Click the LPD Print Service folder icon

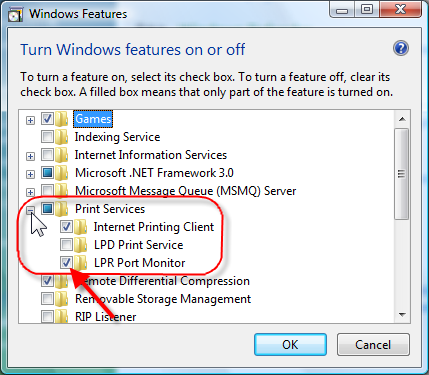80,245
